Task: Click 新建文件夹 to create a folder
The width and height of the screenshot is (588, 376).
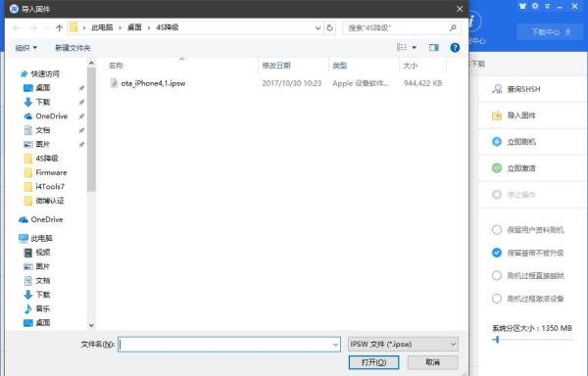Action: click(x=73, y=48)
